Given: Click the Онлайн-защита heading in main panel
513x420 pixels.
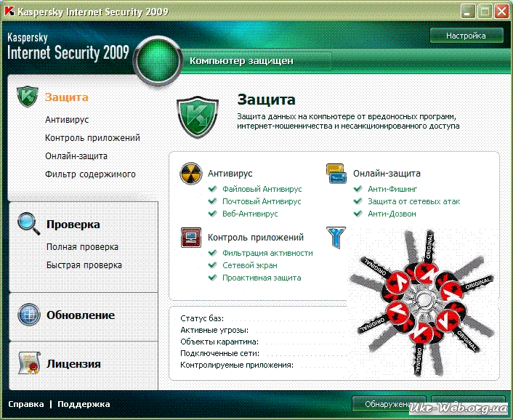Looking at the screenshot, I should click(x=387, y=174).
